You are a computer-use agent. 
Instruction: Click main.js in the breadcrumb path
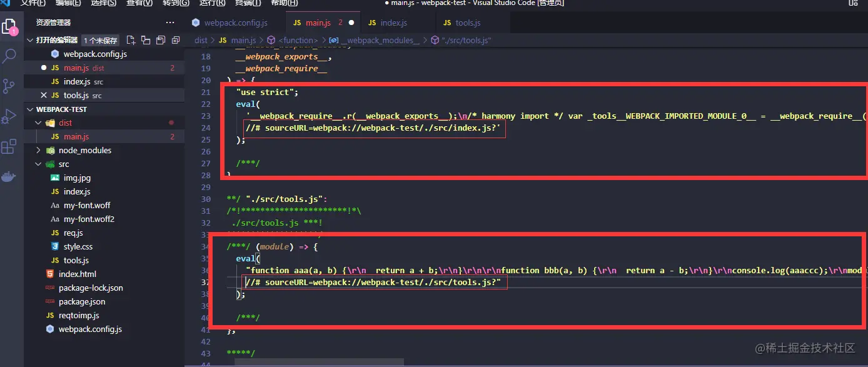click(244, 40)
